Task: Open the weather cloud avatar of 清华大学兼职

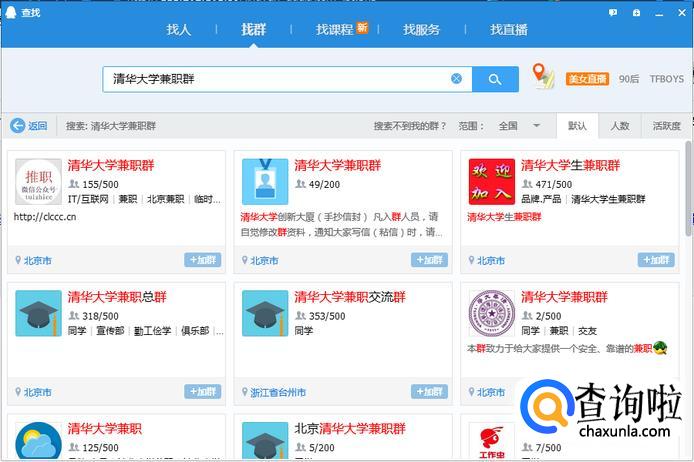Action: pos(39,441)
